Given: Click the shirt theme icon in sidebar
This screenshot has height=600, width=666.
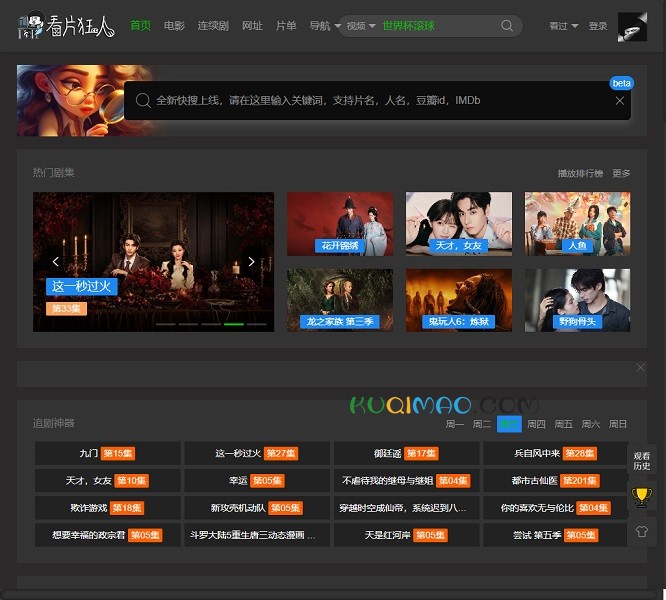Looking at the screenshot, I should pos(641,532).
